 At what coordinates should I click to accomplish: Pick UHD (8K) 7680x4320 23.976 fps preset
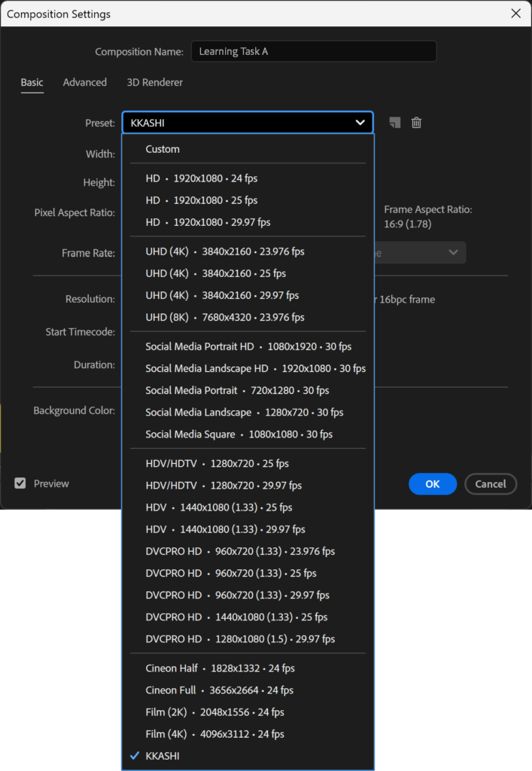225,317
